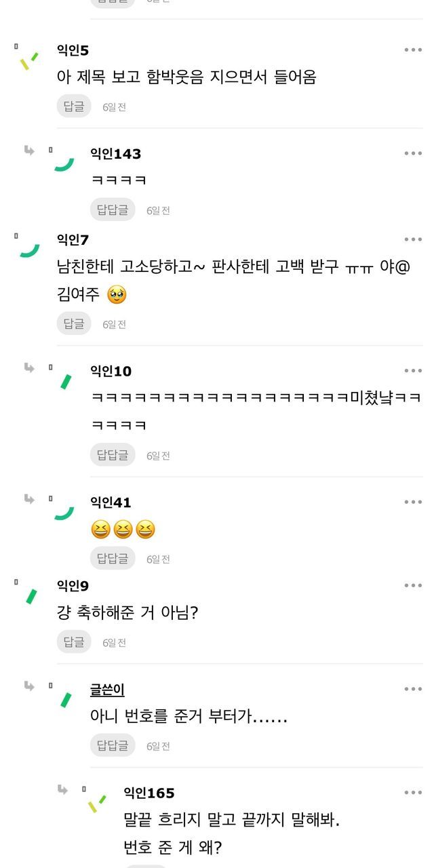This screenshot has width=434, height=868.
Task: Reply to 익인7's comment with 답글
Action: 73,323
